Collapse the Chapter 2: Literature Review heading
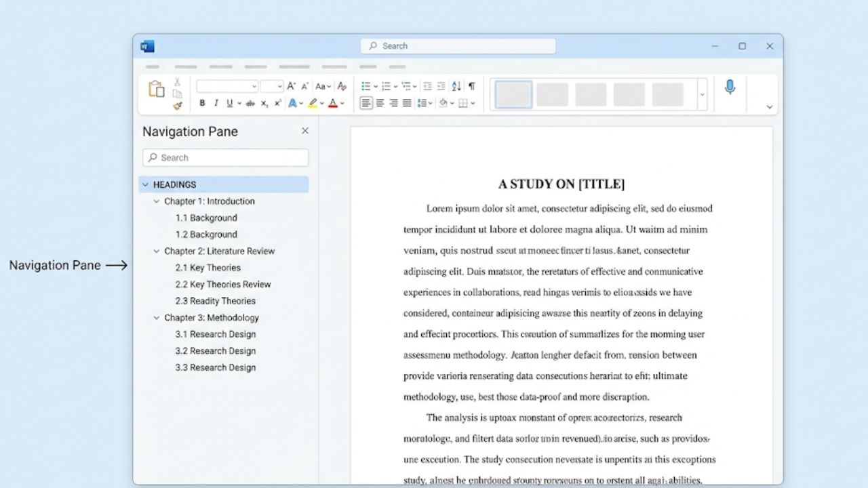Viewport: 868px width, 488px height. (x=156, y=251)
